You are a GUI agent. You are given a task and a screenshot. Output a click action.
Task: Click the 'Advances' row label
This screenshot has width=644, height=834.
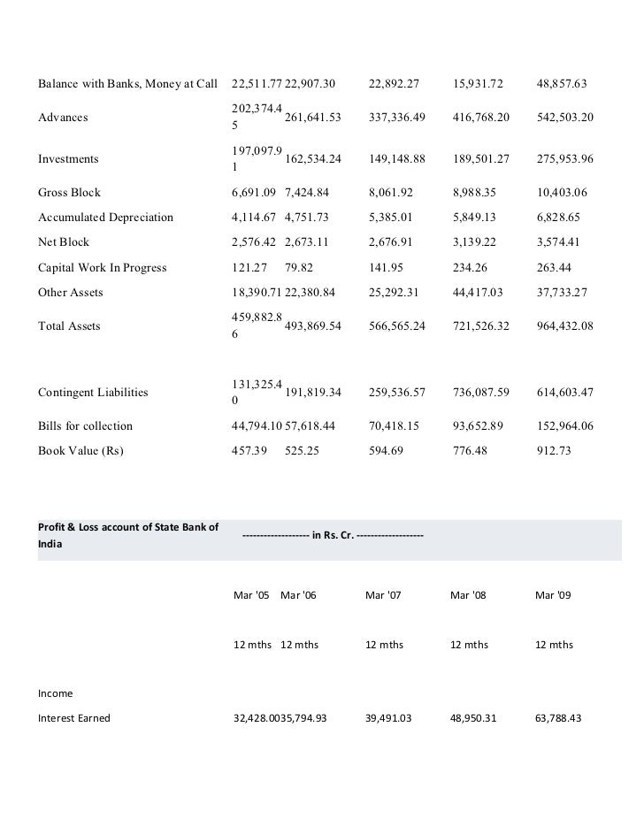[63, 117]
